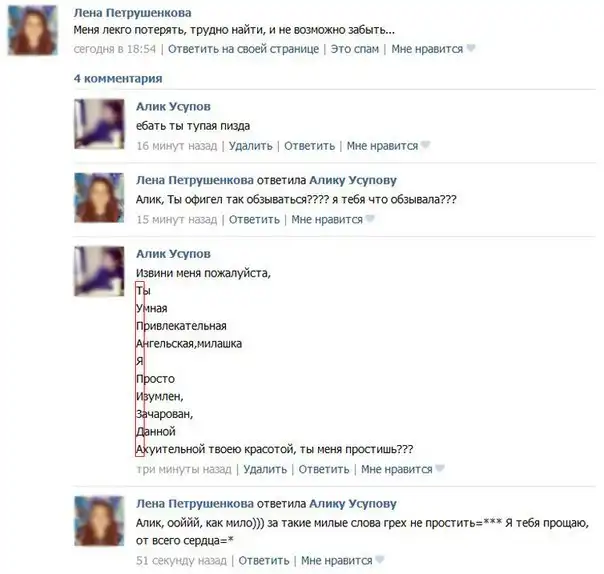Open Алик Усупов's avatar on apology comment
The image size is (604, 574).
[x=99, y=271]
